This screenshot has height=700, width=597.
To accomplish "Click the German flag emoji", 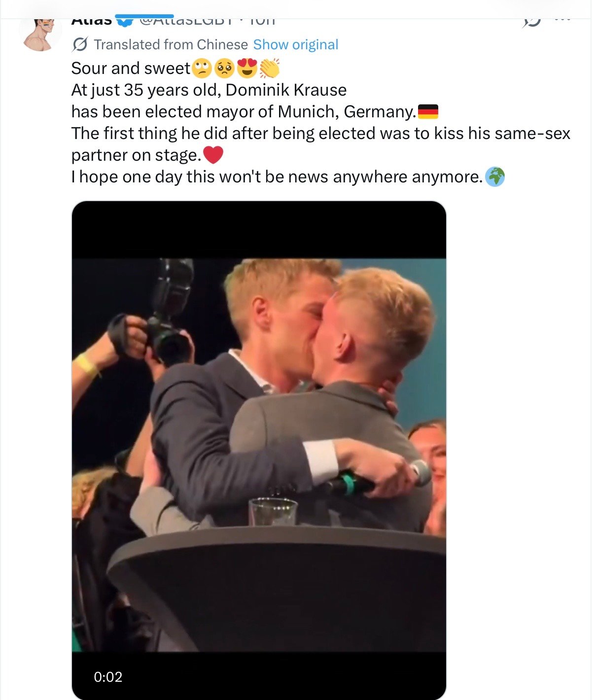I will click(428, 112).
